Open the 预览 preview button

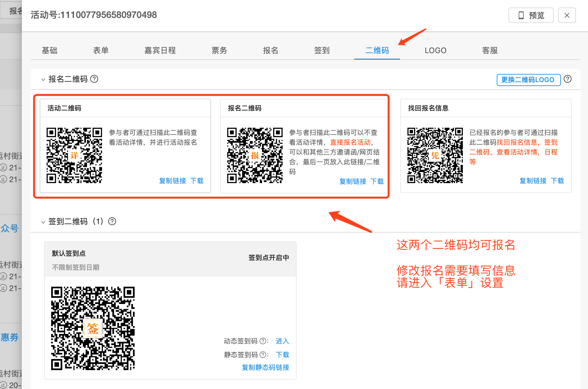click(x=531, y=15)
